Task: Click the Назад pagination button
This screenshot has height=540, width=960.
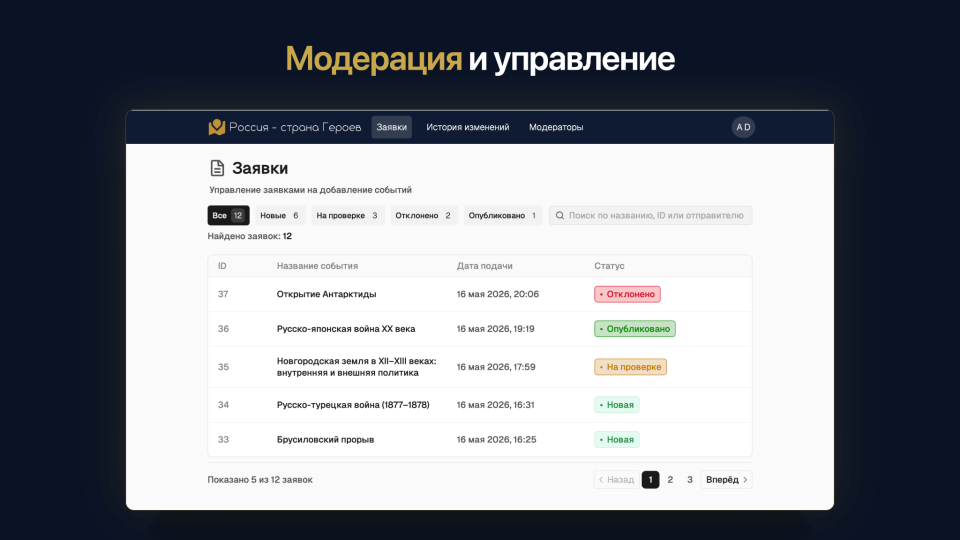Action: 617,479
